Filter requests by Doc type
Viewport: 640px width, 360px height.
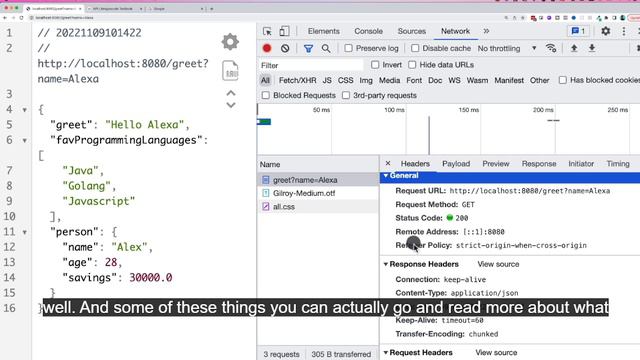[435, 80]
